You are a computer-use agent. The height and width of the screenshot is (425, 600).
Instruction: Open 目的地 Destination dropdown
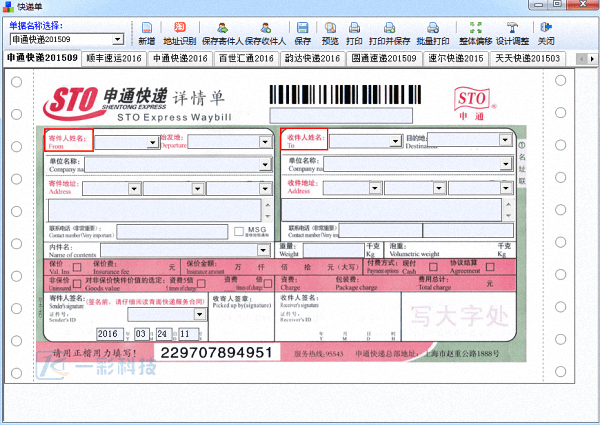505,140
